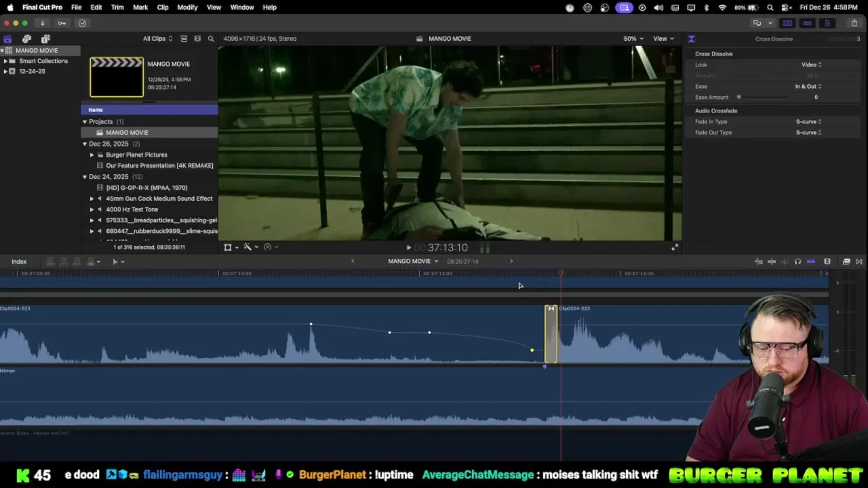Toggle filmstrip or list clip view
Screen dimensions: 868x488
184,39
